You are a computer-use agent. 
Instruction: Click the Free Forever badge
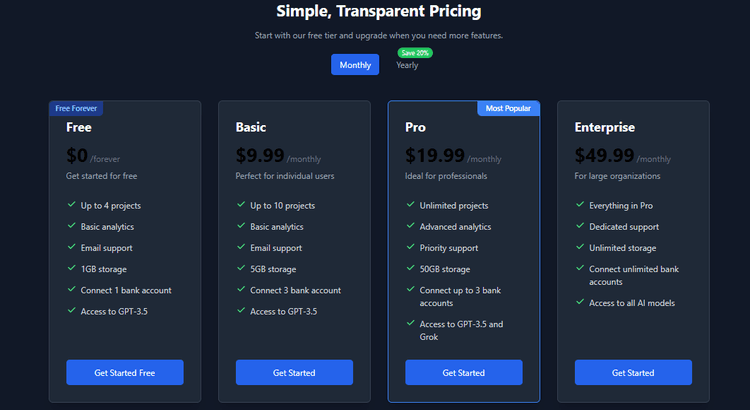tap(77, 108)
